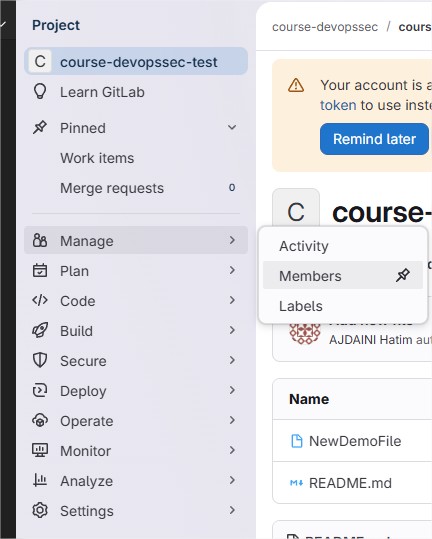Expand the Settings section chevron
432x539 pixels.
coord(232,510)
